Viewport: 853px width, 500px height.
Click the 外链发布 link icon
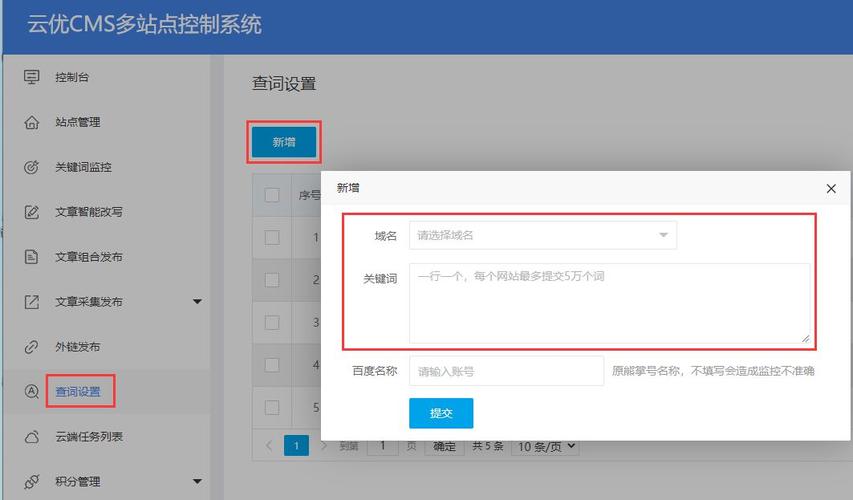point(32,347)
